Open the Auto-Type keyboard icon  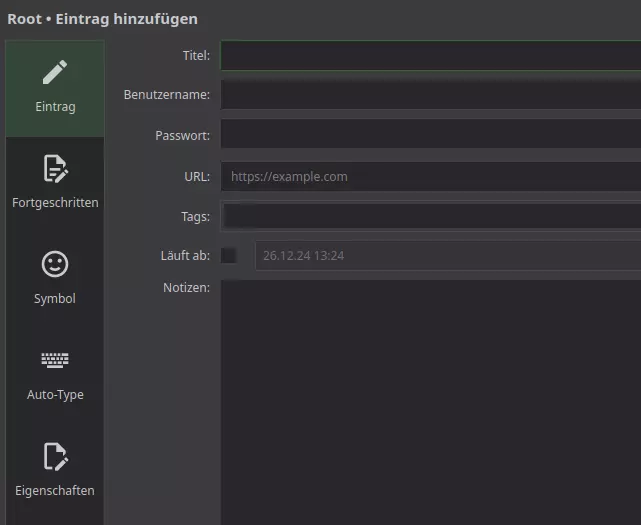pyautogui.click(x=55, y=360)
